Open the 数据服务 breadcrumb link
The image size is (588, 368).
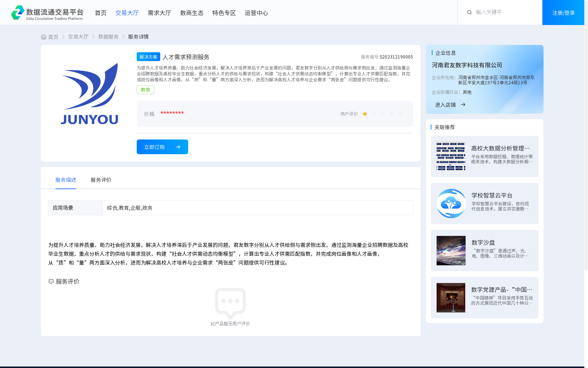click(107, 36)
